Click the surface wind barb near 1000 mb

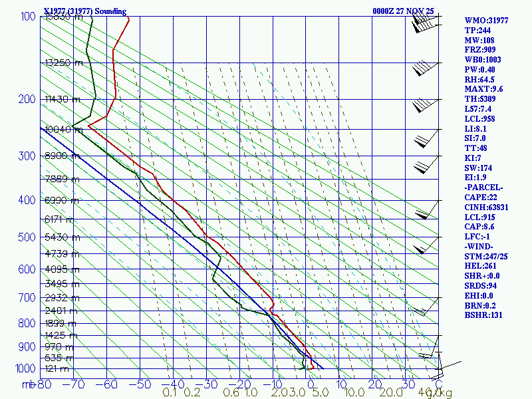coord(448,369)
